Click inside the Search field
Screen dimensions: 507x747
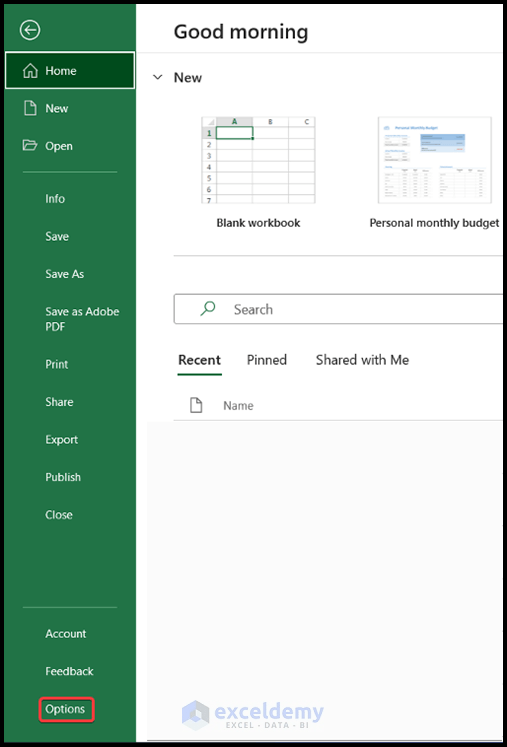tap(338, 310)
